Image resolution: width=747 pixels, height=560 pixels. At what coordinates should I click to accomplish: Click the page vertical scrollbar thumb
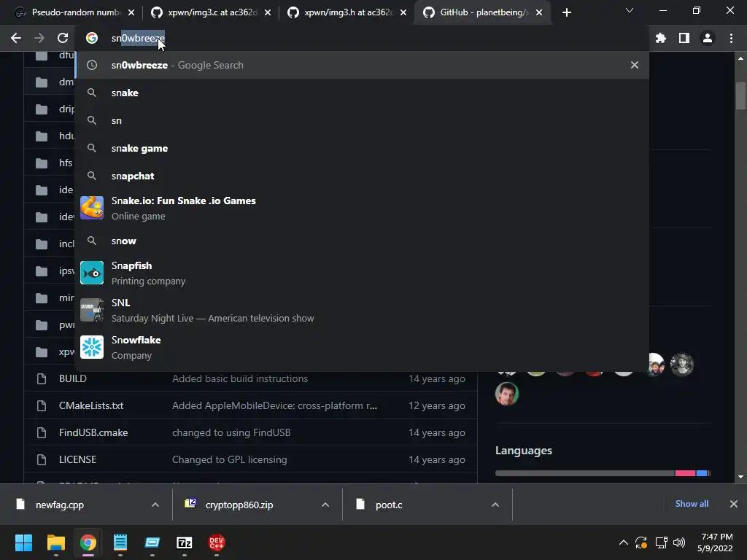[740, 96]
